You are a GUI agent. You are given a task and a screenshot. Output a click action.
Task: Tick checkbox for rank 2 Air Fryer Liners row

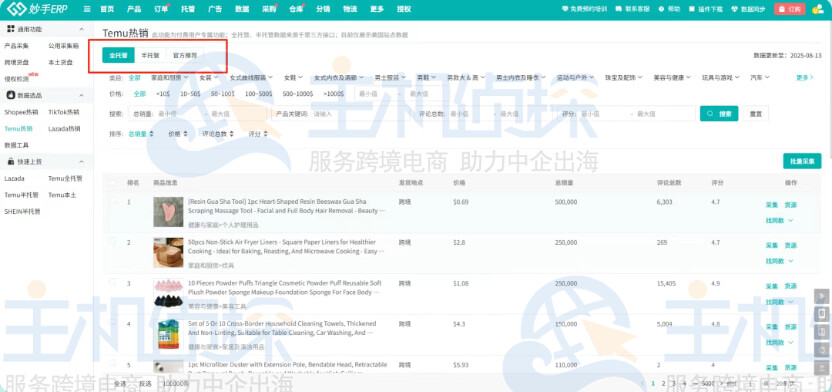pyautogui.click(x=112, y=241)
